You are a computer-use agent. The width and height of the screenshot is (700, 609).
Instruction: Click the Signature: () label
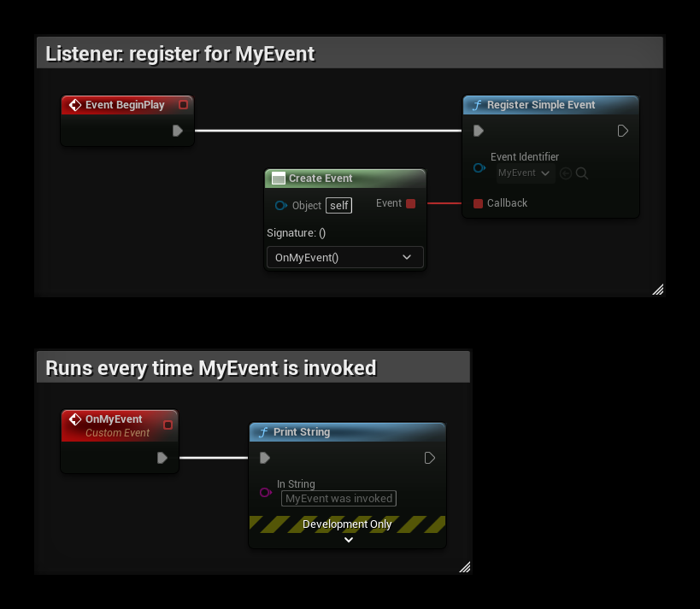296,233
